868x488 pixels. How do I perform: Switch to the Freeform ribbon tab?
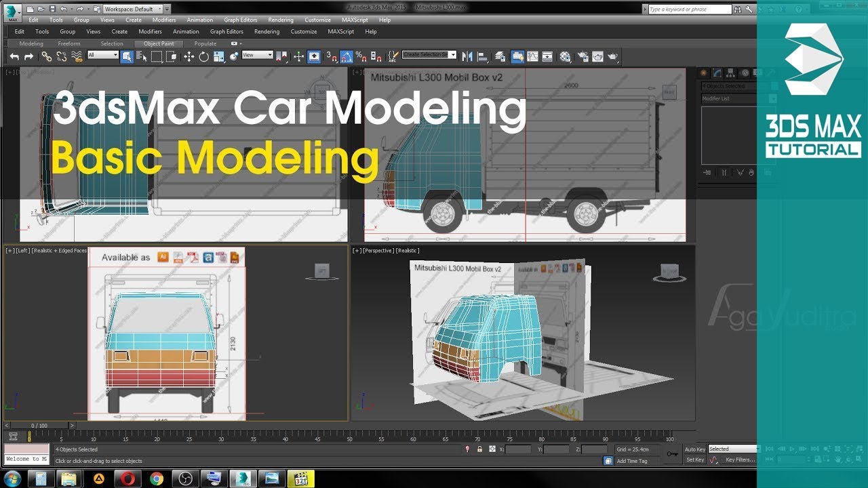tap(69, 43)
